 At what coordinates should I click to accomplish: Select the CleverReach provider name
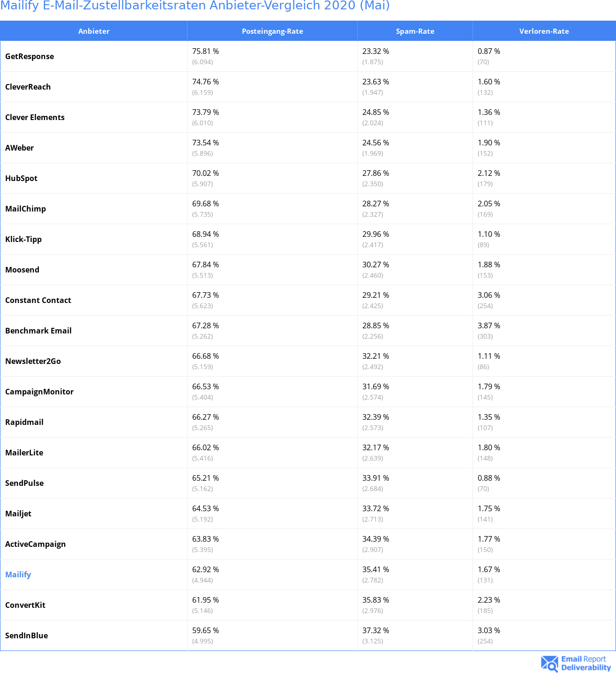(28, 87)
